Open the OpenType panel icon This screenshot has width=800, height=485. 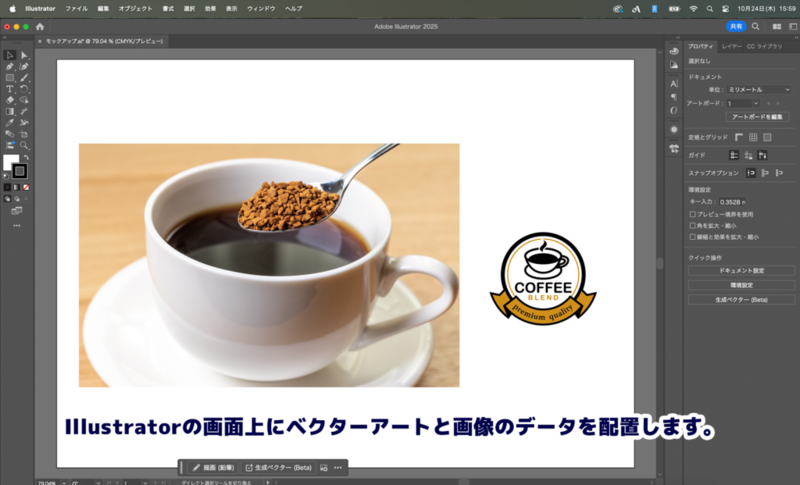click(674, 110)
